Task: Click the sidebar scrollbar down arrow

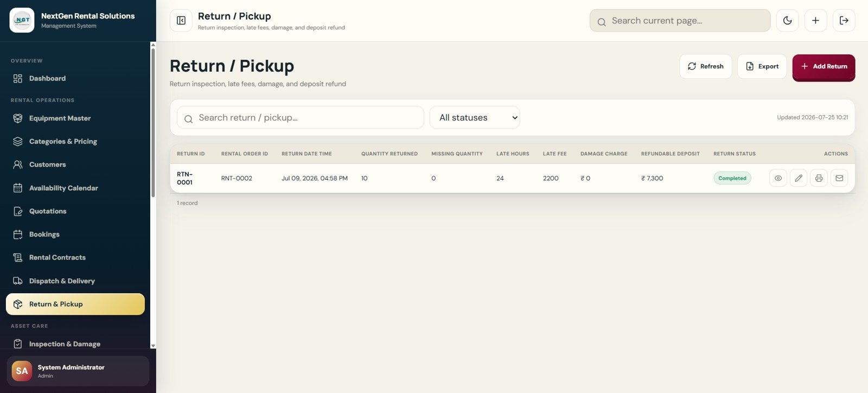Action: (x=153, y=346)
